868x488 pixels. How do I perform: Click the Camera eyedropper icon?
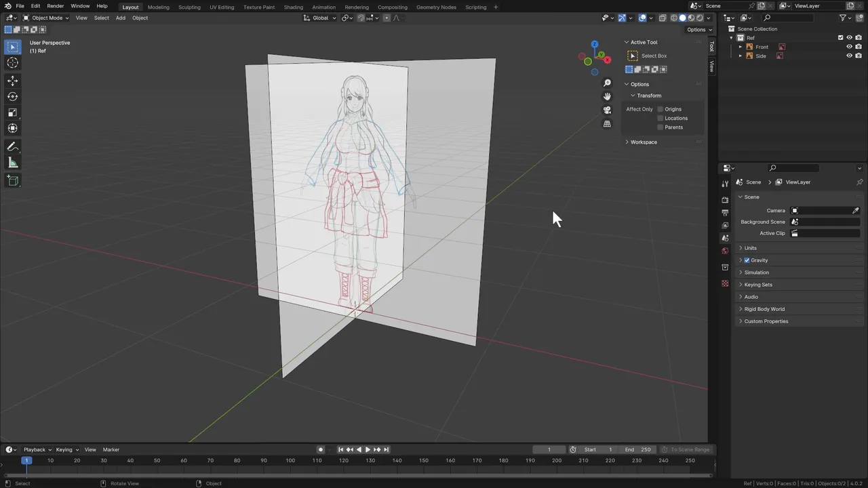pyautogui.click(x=856, y=211)
